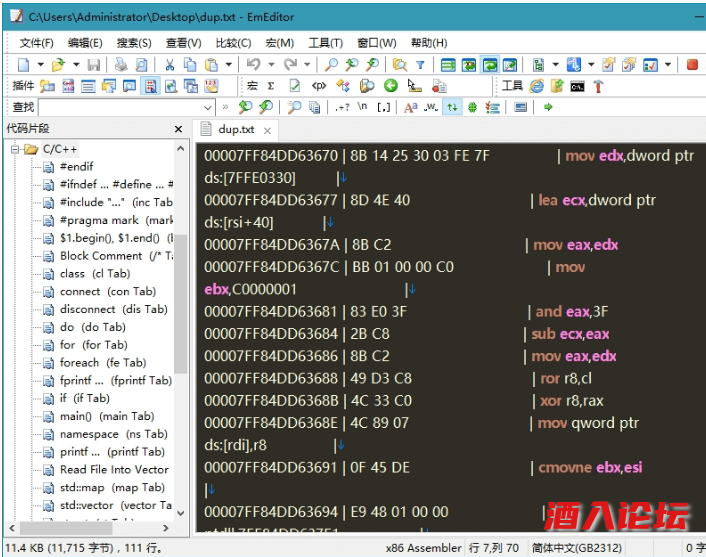Open the 工具(T) menu
The height and width of the screenshot is (557, 706).
click(x=325, y=43)
